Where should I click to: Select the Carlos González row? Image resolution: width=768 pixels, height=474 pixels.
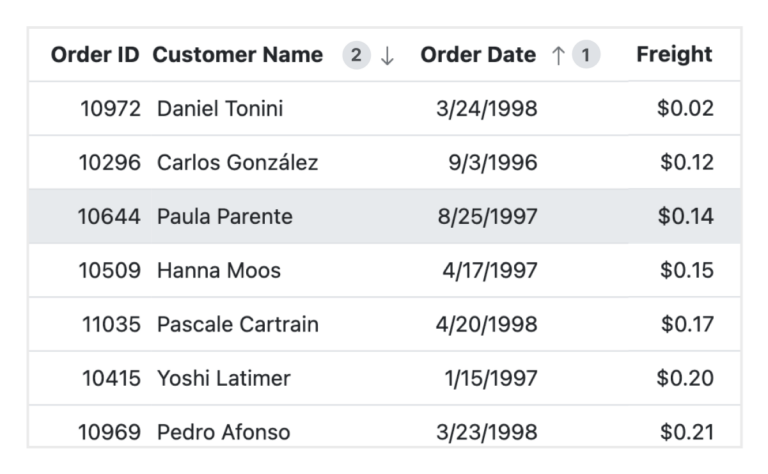point(238,163)
